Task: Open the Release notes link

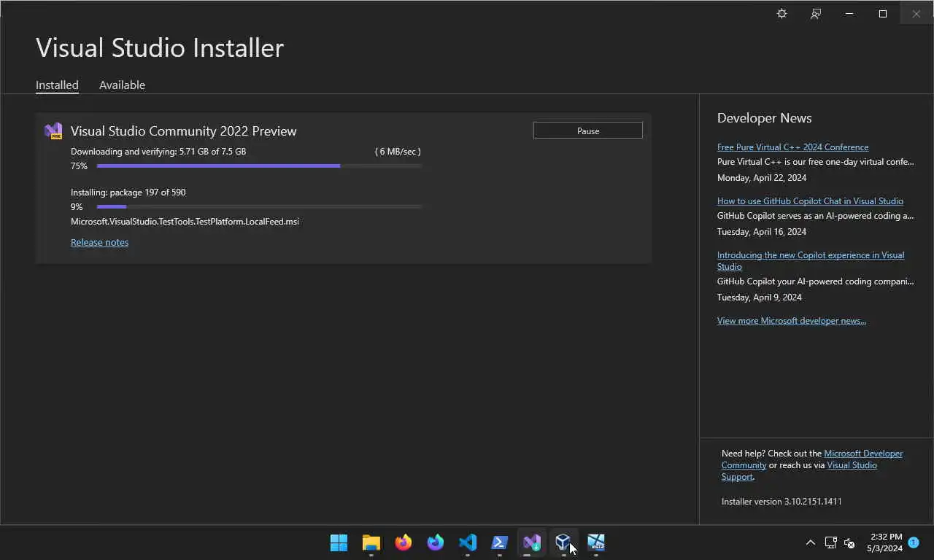Action: [x=99, y=243]
